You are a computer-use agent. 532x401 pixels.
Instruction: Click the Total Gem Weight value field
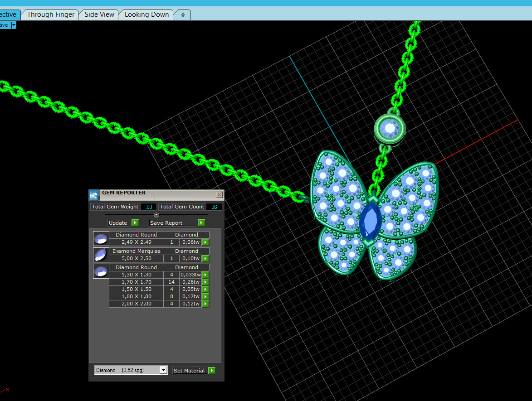149,207
